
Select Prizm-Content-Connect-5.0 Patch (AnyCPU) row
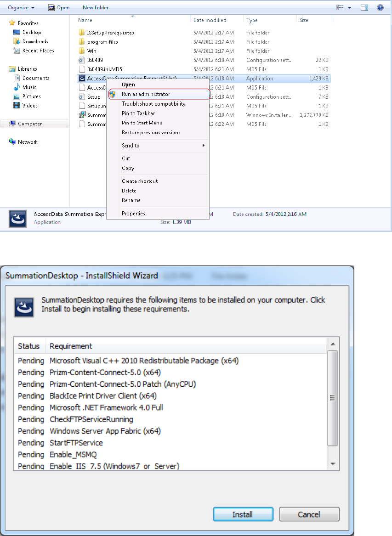click(170, 384)
